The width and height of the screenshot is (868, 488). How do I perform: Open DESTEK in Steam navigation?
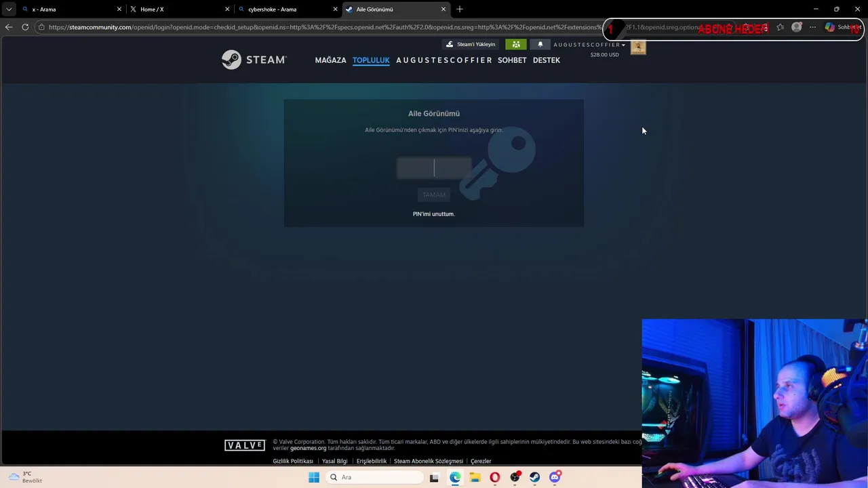547,60
